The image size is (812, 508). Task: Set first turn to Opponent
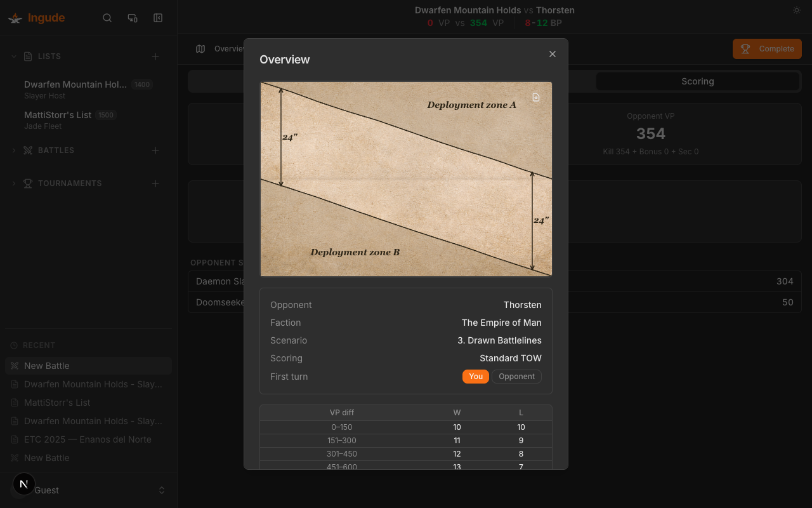pyautogui.click(x=516, y=377)
